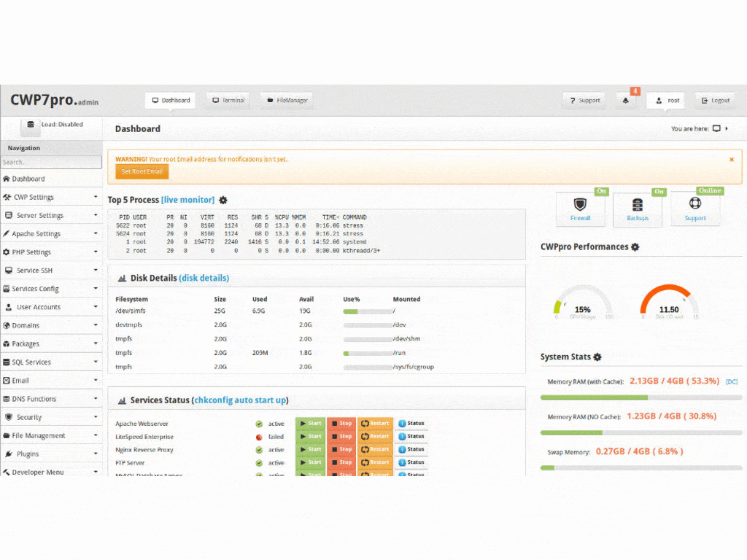Check status of FTP Server
Viewport: 747px width, 560px height.
[411, 462]
